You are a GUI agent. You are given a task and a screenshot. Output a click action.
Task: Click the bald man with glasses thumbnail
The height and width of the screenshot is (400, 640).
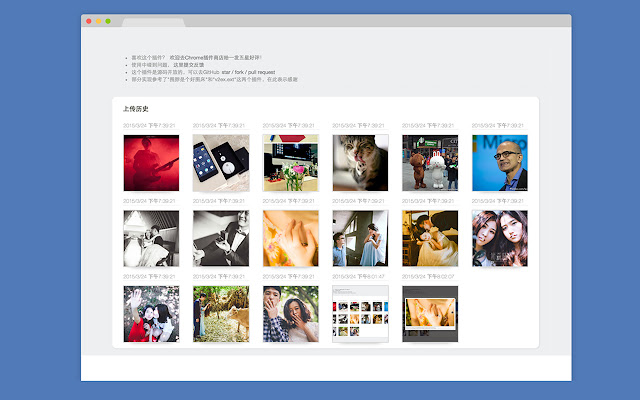click(499, 163)
